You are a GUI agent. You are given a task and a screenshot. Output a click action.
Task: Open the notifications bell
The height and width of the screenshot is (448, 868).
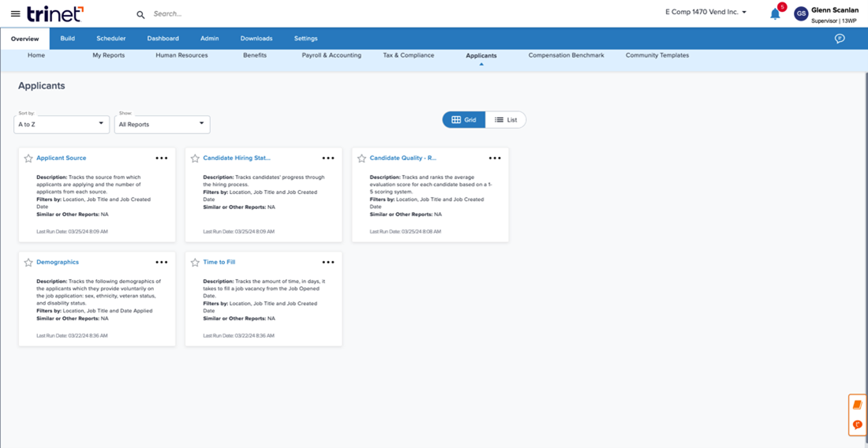(x=775, y=14)
